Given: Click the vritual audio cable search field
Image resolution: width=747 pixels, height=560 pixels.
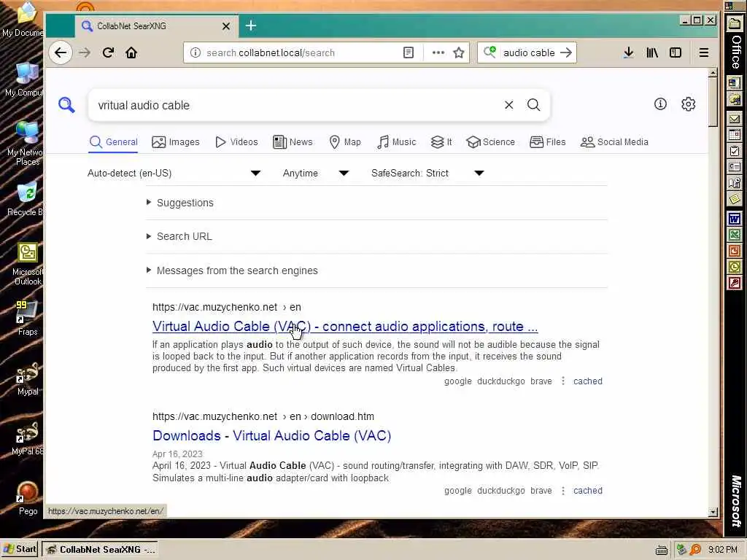Looking at the screenshot, I should (x=295, y=105).
